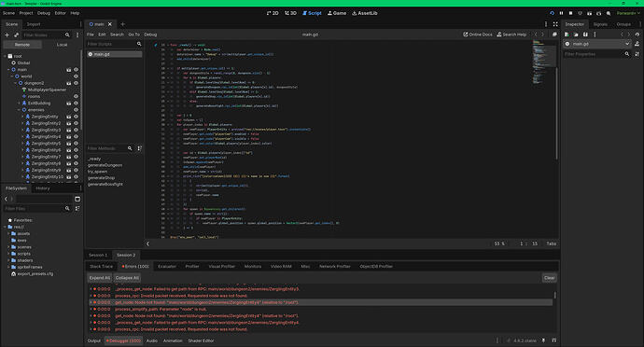Screen dimensions: 644x347
Task: Open the Script workspace
Action: (312, 13)
